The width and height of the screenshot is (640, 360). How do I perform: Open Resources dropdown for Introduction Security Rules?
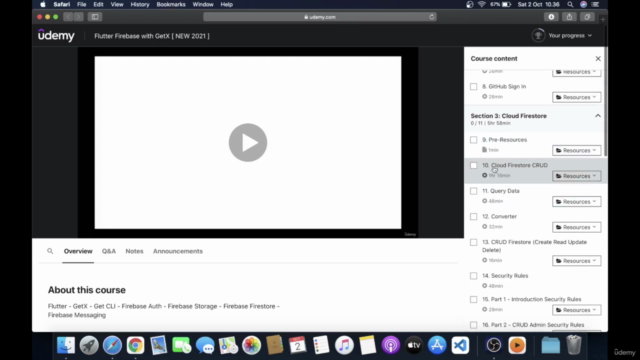click(x=577, y=310)
